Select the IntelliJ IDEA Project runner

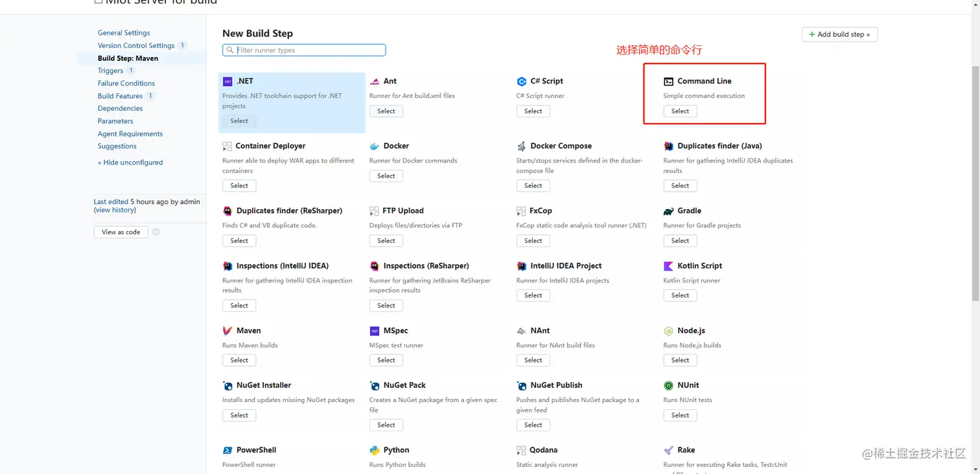tap(533, 295)
